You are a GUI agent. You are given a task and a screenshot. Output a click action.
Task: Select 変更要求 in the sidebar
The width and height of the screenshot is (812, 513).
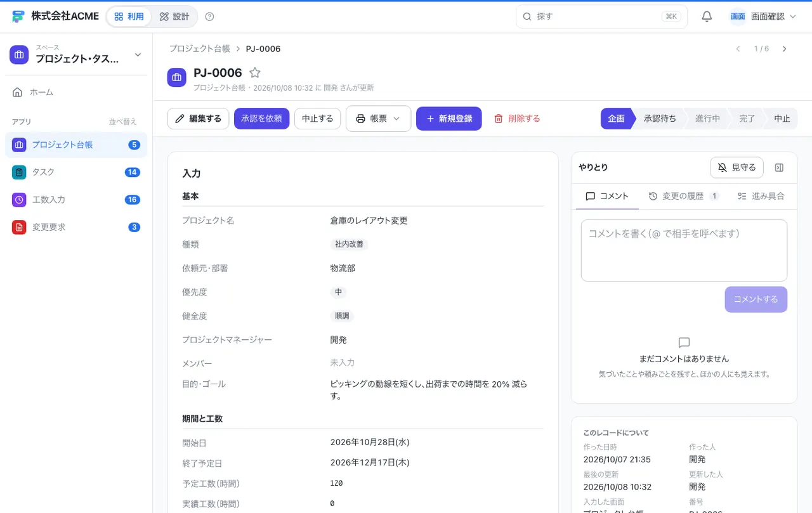[76, 227]
